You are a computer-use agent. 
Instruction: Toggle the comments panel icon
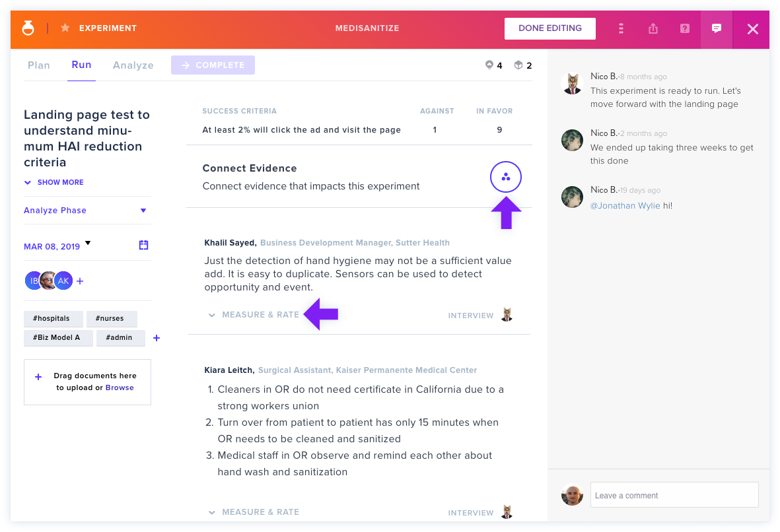tap(717, 28)
